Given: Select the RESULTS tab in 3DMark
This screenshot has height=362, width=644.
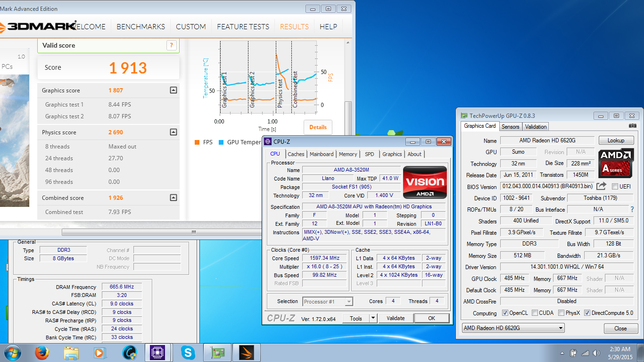Looking at the screenshot, I should click(294, 27).
